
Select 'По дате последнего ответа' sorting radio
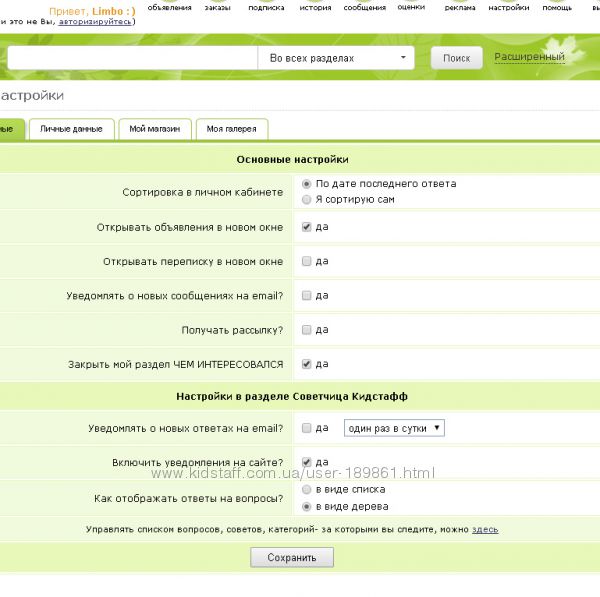pyautogui.click(x=307, y=184)
